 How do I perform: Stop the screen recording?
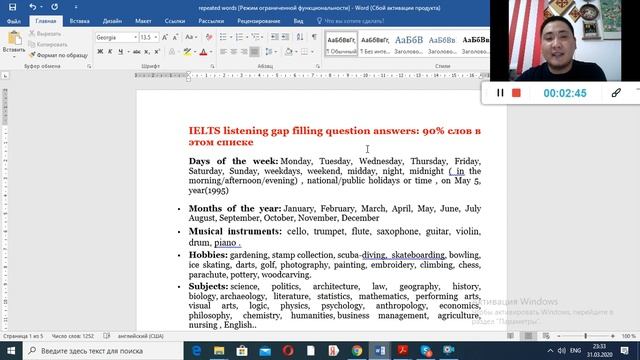coord(516,93)
